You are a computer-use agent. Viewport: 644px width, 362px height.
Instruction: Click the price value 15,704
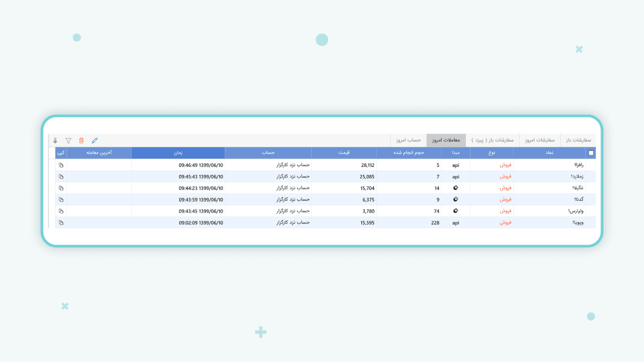[367, 188]
